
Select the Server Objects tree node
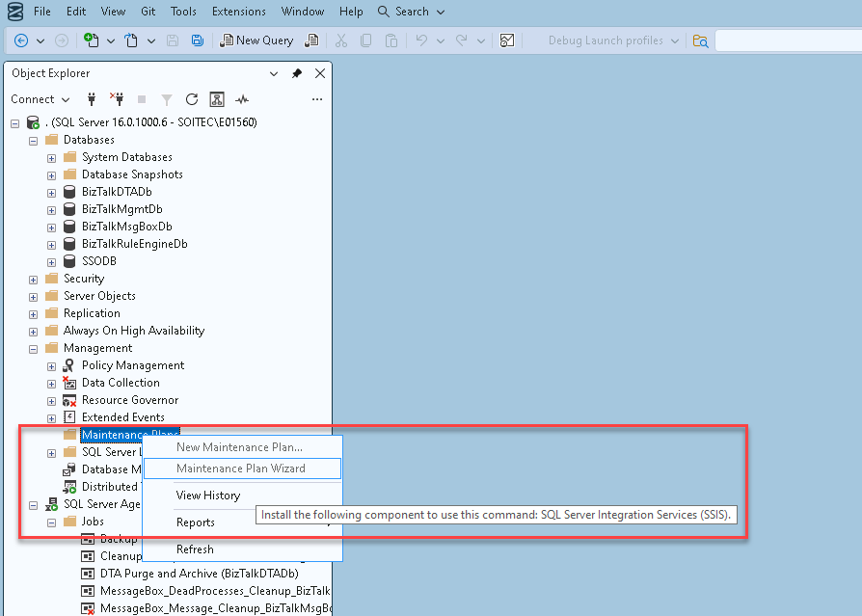tap(99, 296)
